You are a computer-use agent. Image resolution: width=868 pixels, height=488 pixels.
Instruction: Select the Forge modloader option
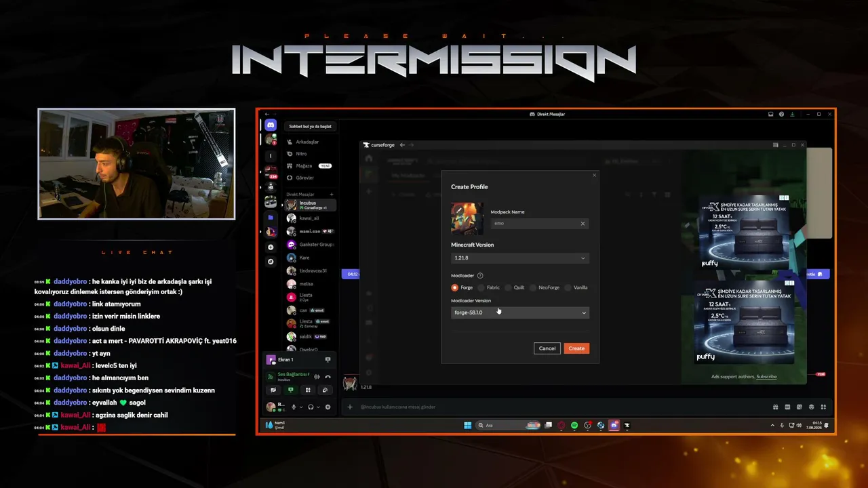[x=462, y=287]
